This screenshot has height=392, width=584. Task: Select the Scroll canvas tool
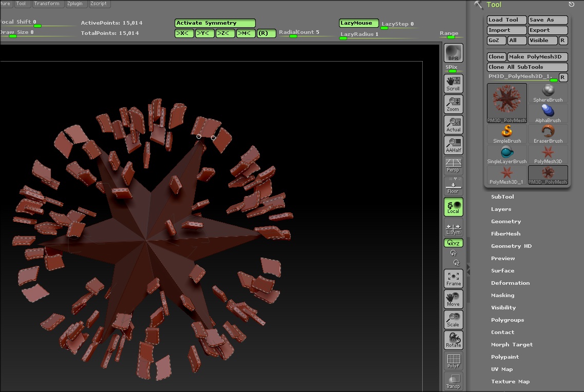pos(453,84)
